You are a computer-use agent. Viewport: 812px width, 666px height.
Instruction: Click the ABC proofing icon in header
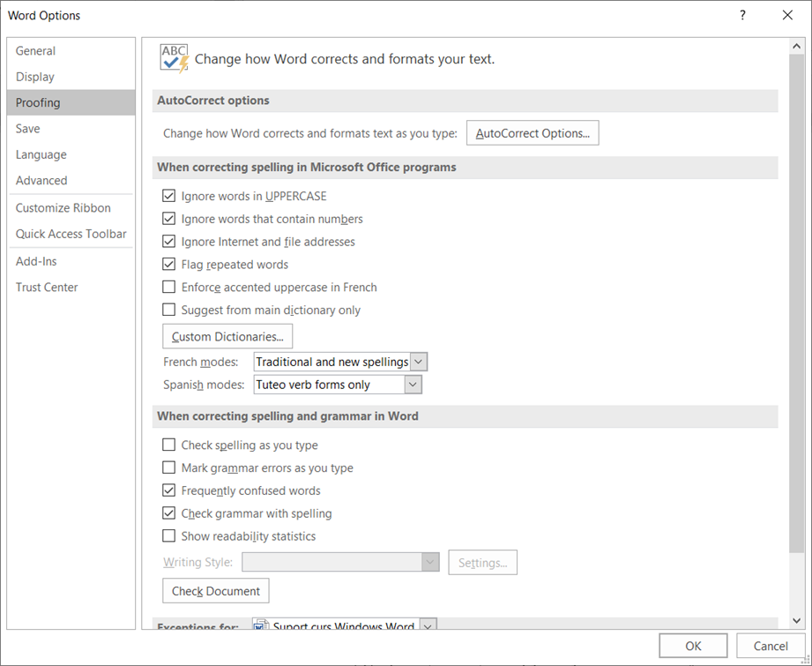[174, 58]
